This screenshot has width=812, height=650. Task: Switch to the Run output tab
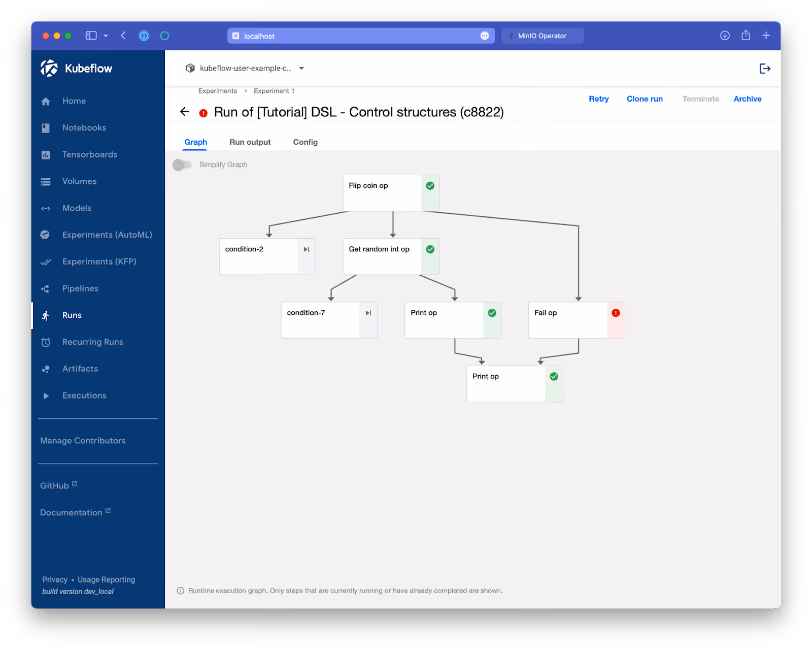coord(250,142)
